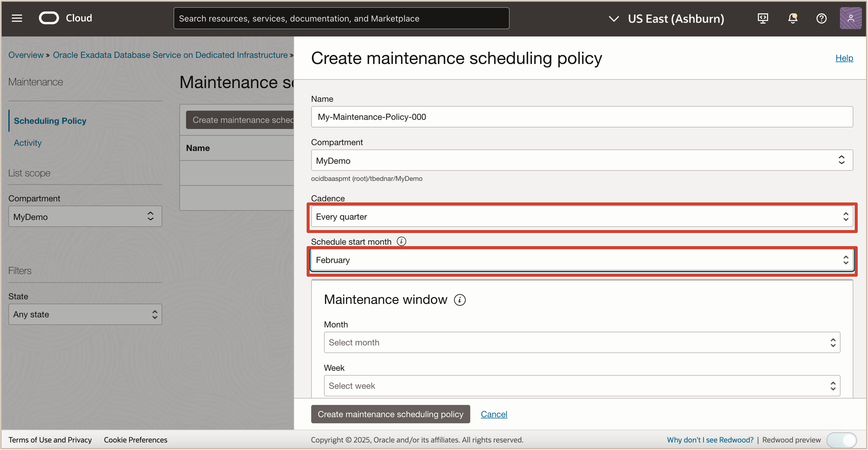Switch to the Activity section
This screenshot has height=450, width=868.
pos(27,143)
